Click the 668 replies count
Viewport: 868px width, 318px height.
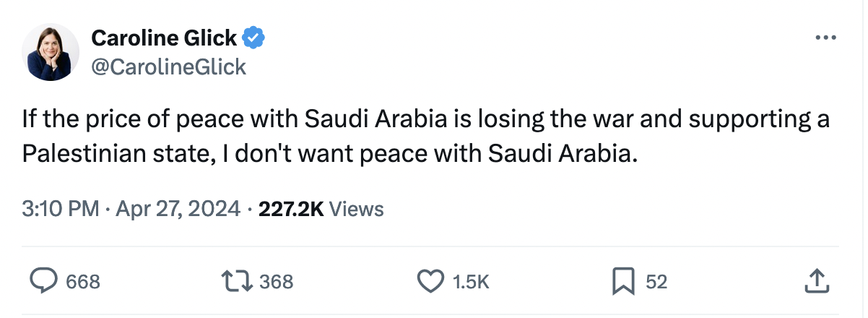(83, 282)
